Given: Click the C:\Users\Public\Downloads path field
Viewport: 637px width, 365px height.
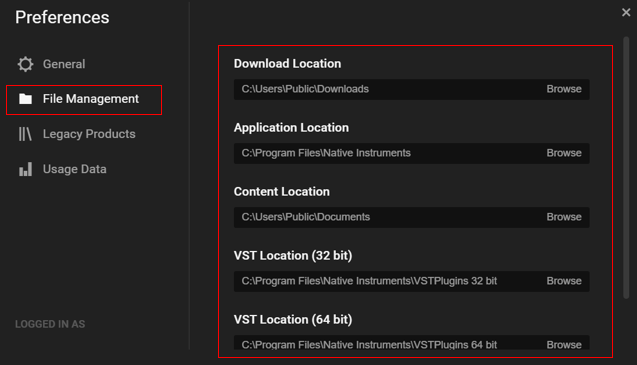Looking at the screenshot, I should click(x=412, y=89).
